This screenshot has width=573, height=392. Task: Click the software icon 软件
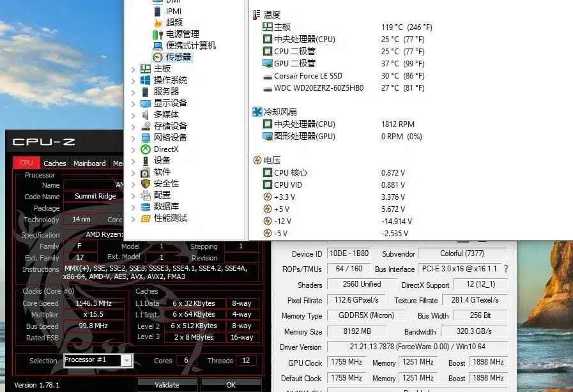pyautogui.click(x=146, y=172)
